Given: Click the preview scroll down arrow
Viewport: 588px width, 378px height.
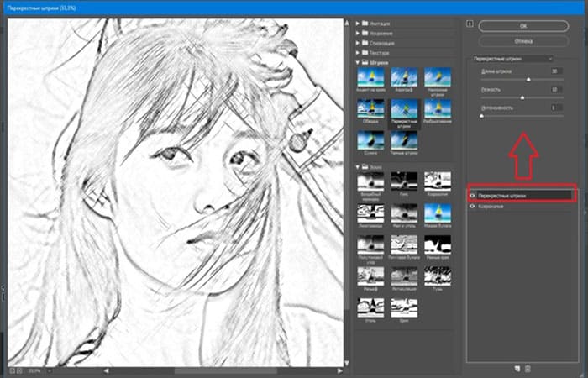Looking at the screenshot, I should pos(347,363).
